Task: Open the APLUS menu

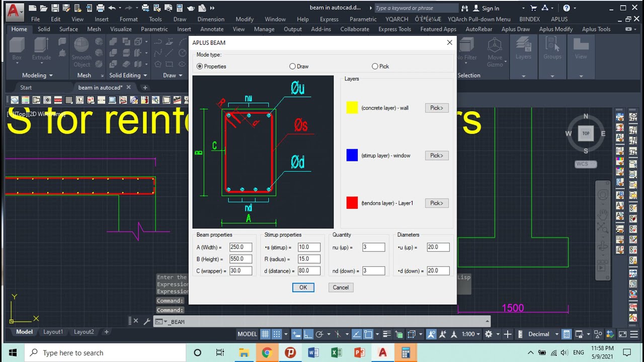Action: [x=559, y=19]
